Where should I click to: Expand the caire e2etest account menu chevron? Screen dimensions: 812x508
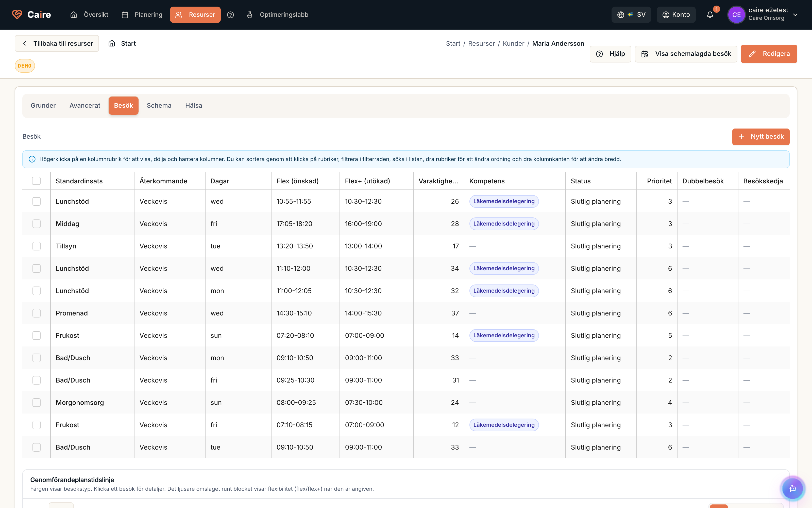(795, 15)
